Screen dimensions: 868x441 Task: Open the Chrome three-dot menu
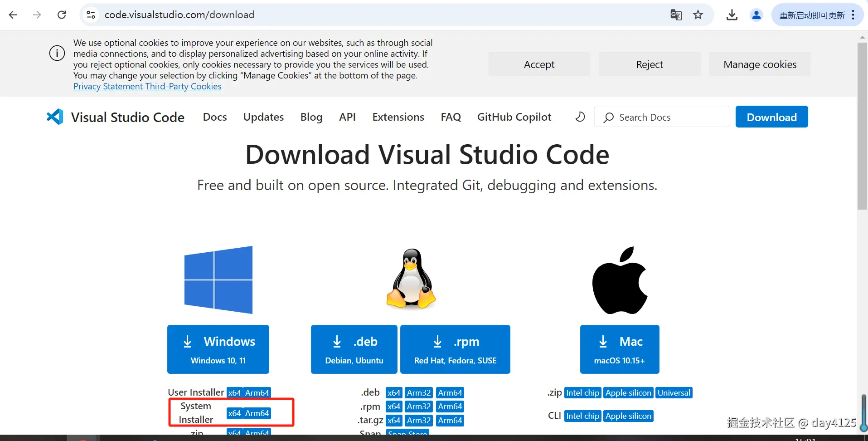853,15
